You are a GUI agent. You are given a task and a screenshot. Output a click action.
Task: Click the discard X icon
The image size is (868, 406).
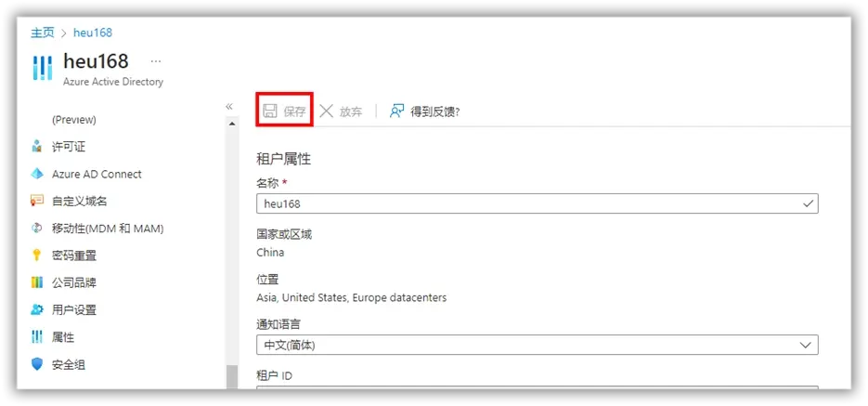[327, 111]
